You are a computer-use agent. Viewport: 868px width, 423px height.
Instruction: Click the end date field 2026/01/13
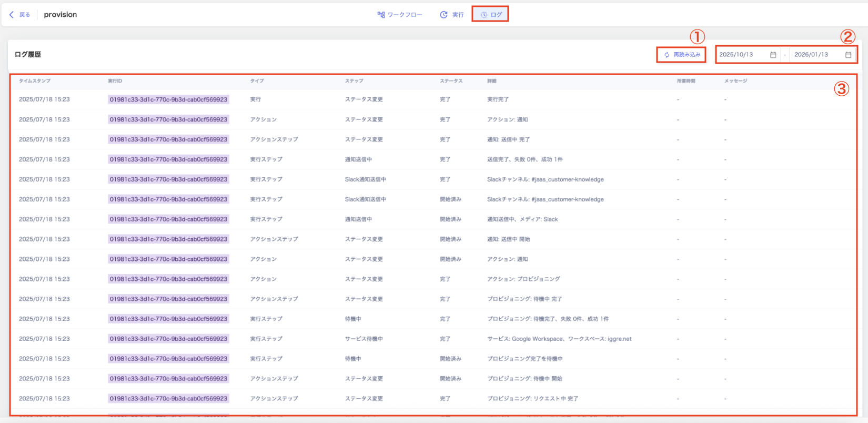pyautogui.click(x=823, y=55)
